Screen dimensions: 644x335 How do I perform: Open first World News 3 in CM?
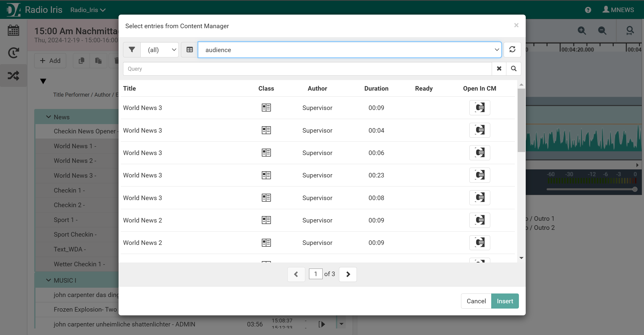479,107
